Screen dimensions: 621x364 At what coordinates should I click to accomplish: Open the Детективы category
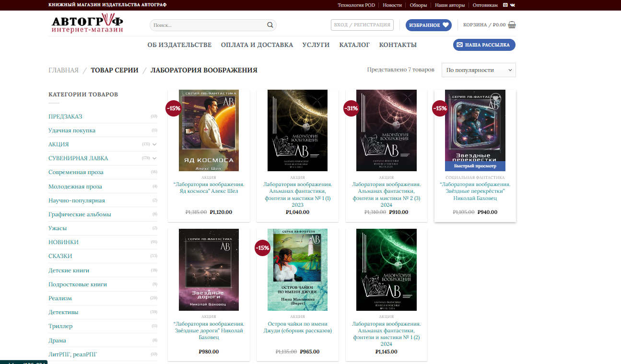[63, 312]
